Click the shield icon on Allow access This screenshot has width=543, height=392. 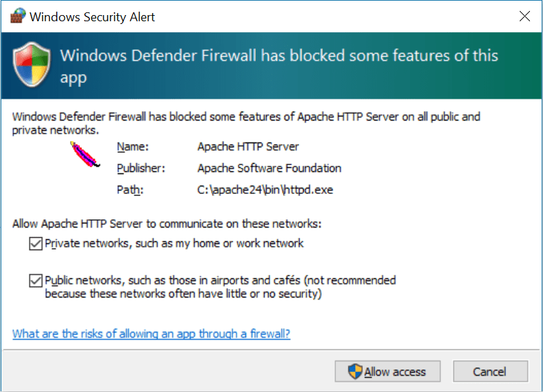point(355,372)
